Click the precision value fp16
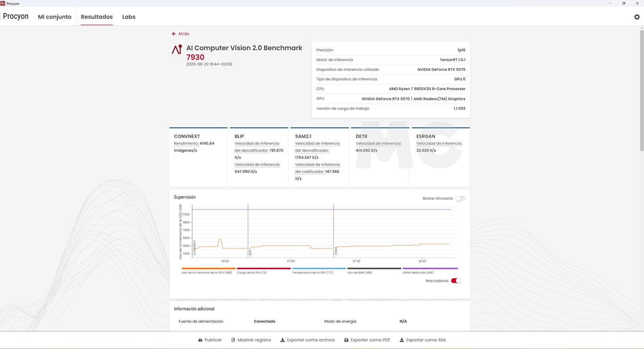Screen dimensions: 644x349 [461, 50]
